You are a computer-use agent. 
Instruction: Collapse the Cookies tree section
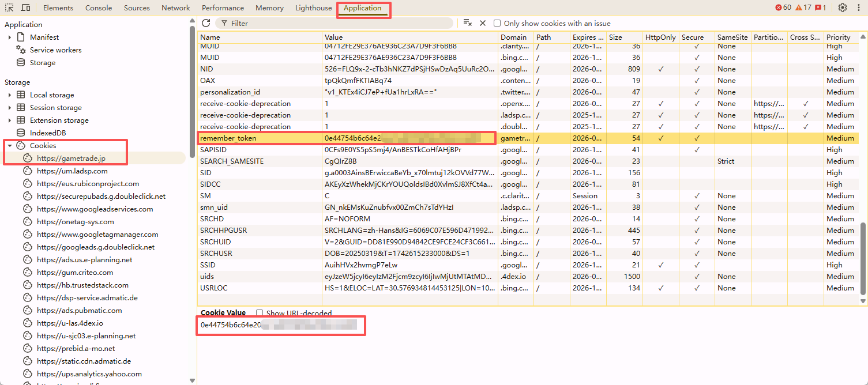coord(10,146)
